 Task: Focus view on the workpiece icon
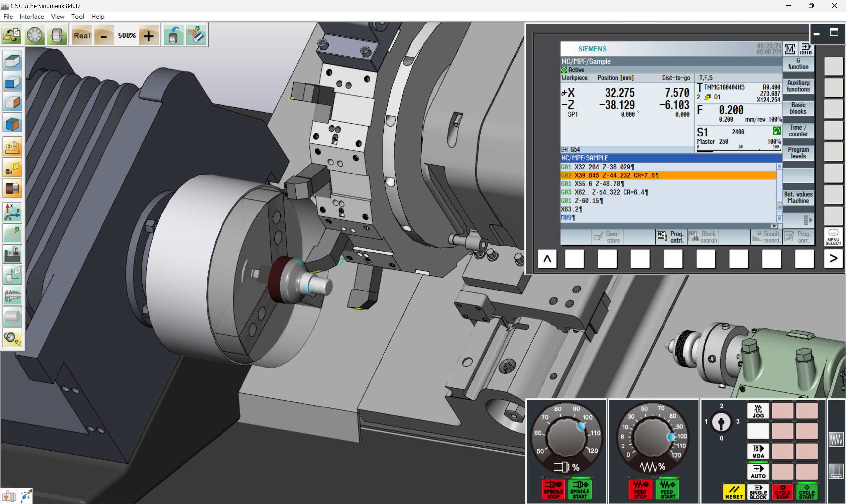(x=12, y=188)
